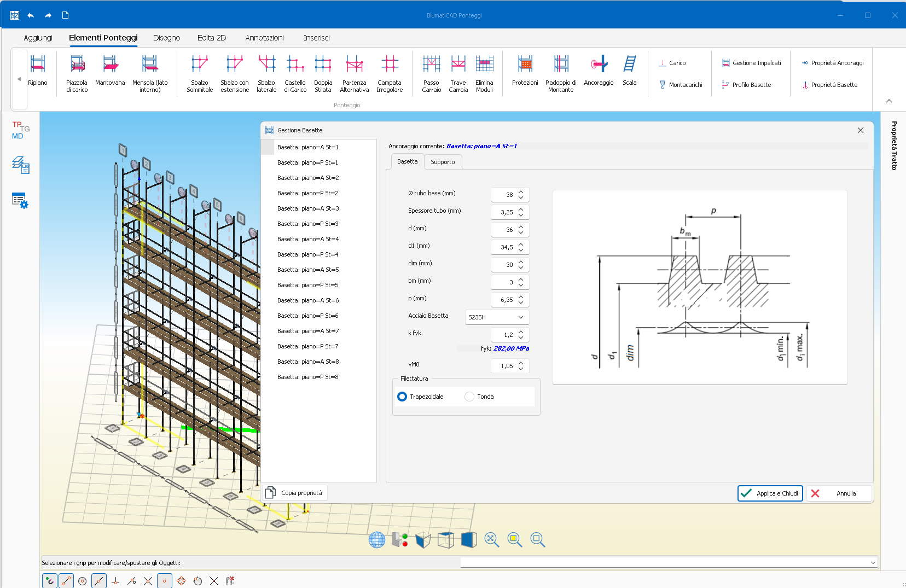The image size is (906, 588).
Task: Select the Trapezoidale thread option
Action: click(x=403, y=397)
